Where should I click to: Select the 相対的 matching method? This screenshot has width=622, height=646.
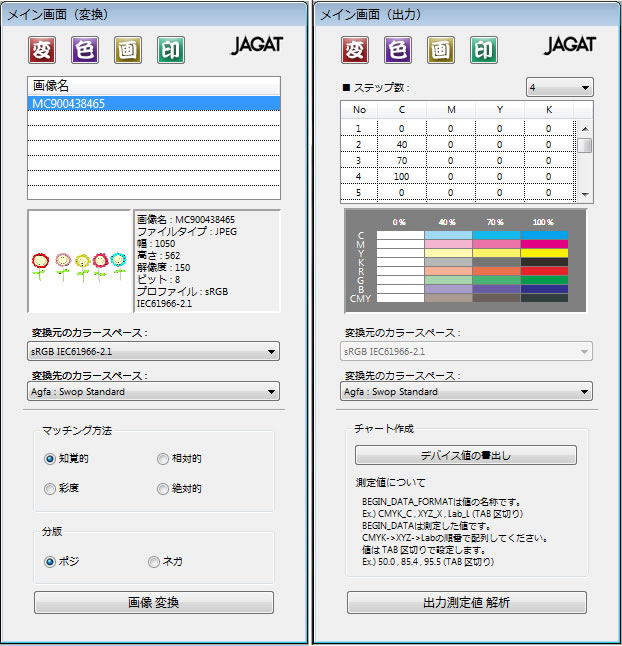pos(163,459)
